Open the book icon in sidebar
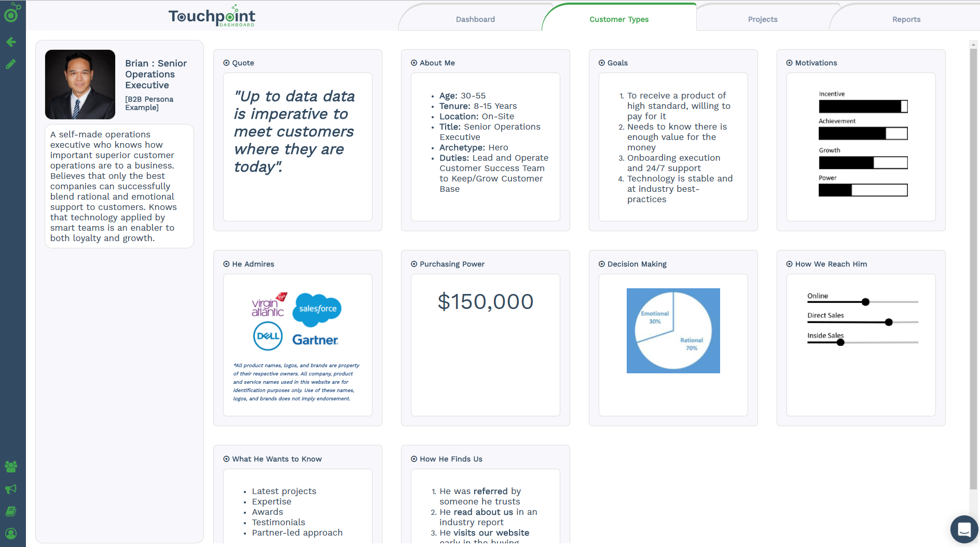Image resolution: width=980 pixels, height=547 pixels. tap(11, 511)
